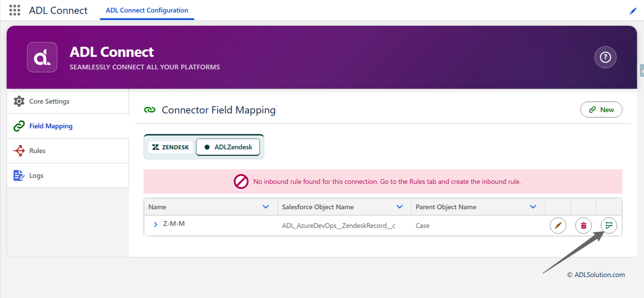Open the Rules sidebar item
Image resolution: width=644 pixels, height=298 pixels.
coord(68,151)
